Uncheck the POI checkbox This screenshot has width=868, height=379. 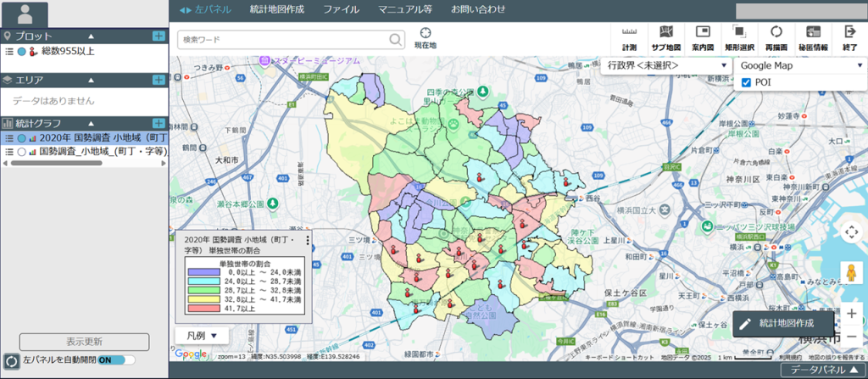point(747,82)
